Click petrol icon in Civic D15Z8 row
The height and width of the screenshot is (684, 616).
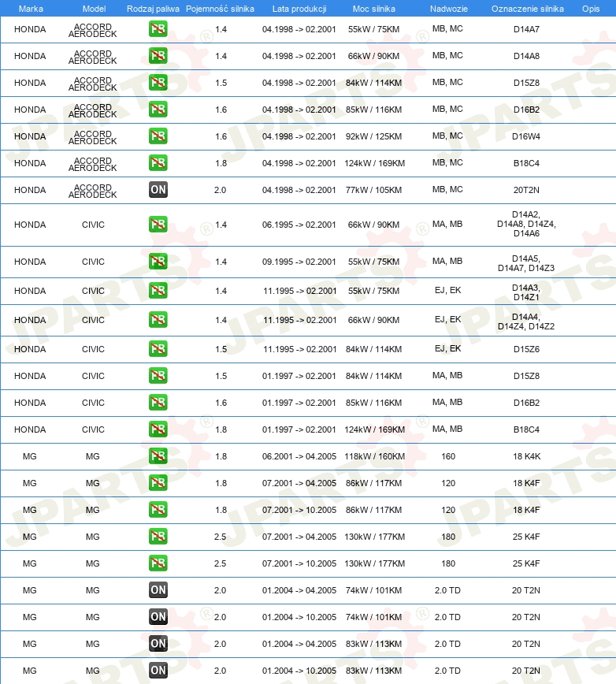(x=158, y=376)
